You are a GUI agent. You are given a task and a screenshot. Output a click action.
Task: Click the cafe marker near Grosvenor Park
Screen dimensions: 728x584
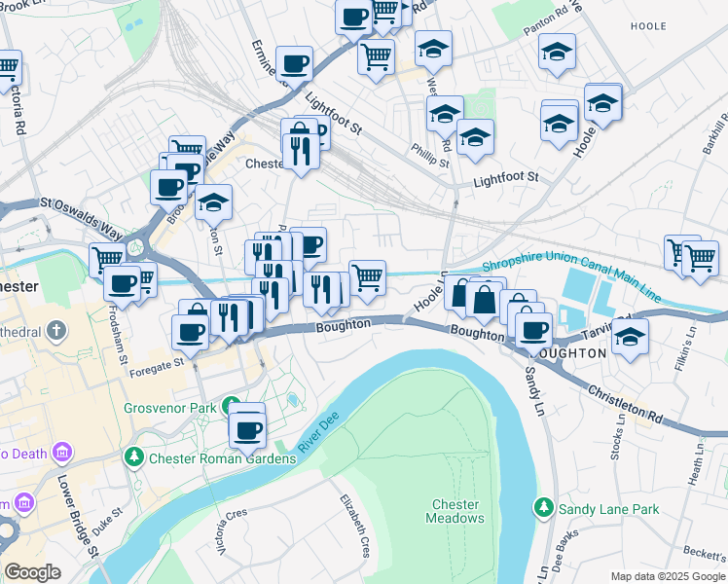tap(247, 432)
